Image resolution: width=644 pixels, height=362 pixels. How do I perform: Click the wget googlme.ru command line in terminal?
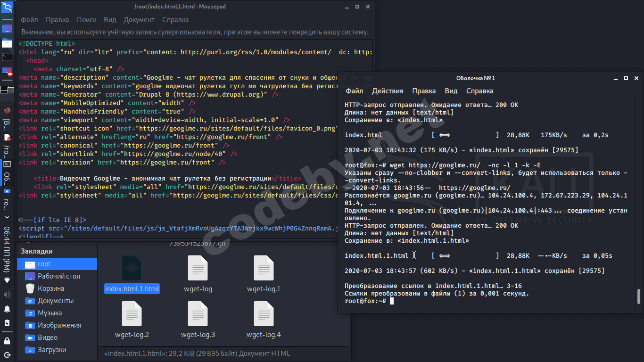click(x=443, y=165)
